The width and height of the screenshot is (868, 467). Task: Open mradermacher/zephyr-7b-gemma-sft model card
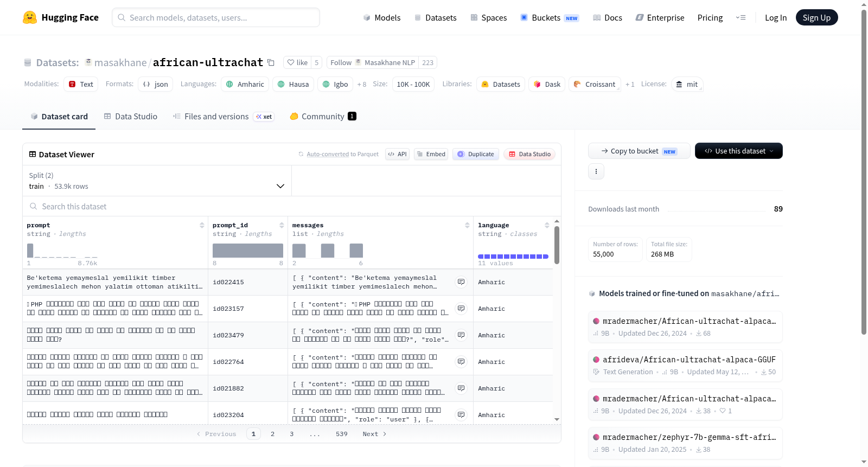click(x=685, y=443)
